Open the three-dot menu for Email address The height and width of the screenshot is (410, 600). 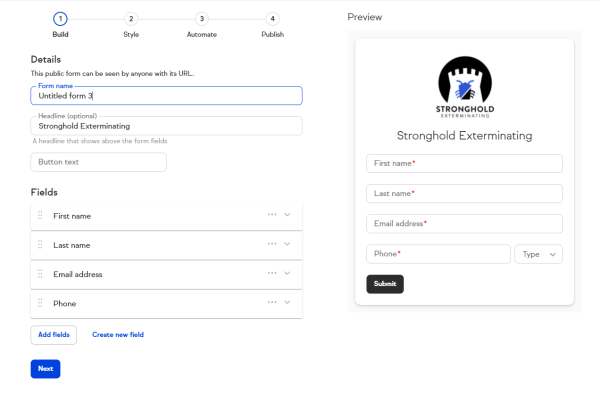[x=272, y=273]
